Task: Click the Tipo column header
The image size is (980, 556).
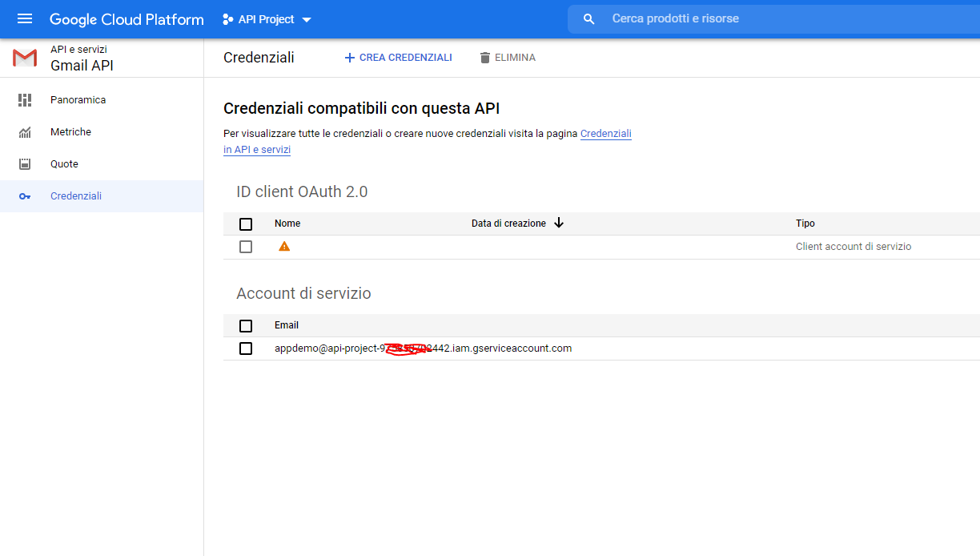Action: pos(805,224)
